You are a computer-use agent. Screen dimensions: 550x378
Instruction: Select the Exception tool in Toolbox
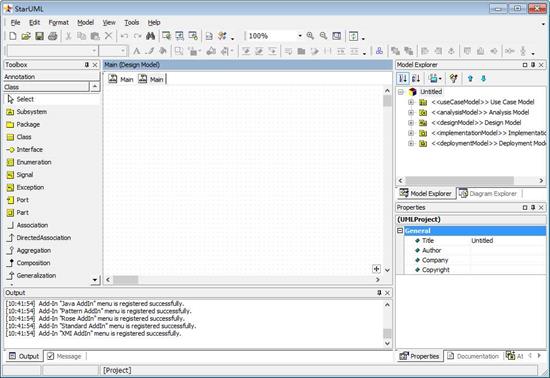(x=52, y=188)
